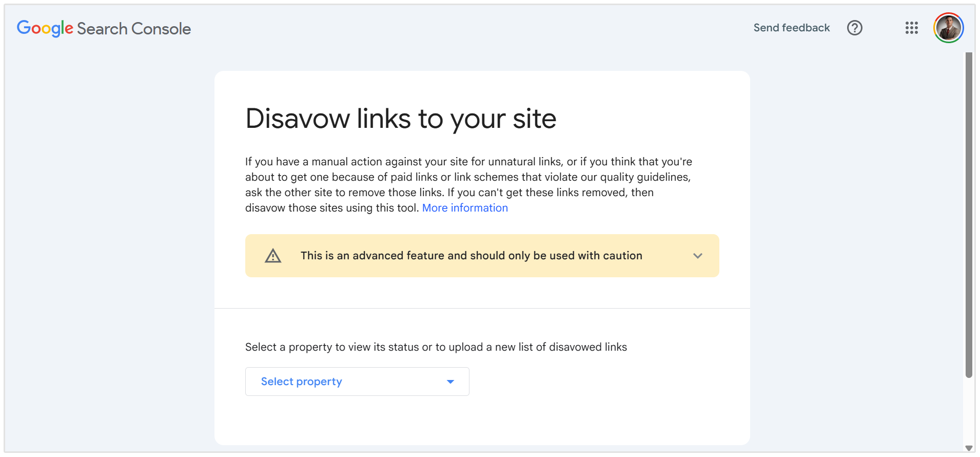Select a property from the combo box
The height and width of the screenshot is (457, 980).
point(357,382)
